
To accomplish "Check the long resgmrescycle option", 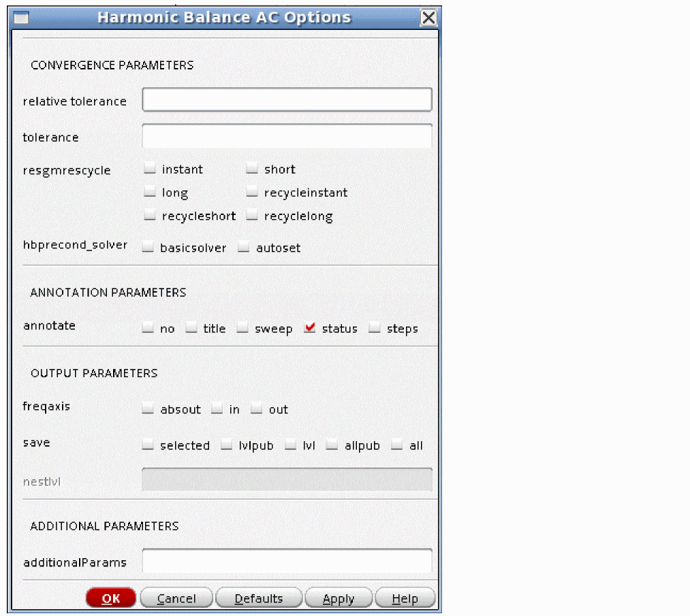I will pos(150,191).
